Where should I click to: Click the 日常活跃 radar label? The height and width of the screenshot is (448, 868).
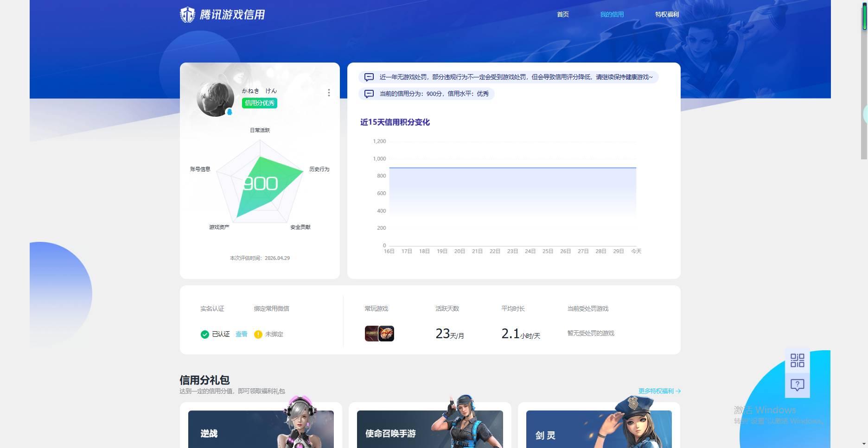pos(260,130)
